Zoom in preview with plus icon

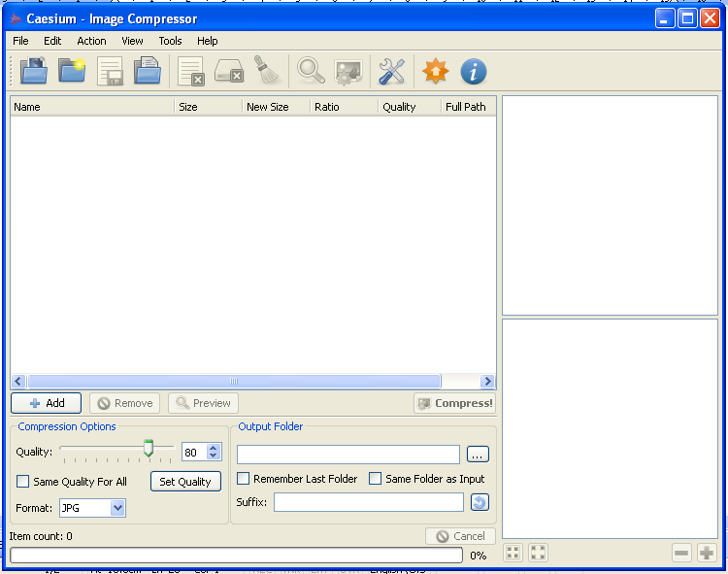click(707, 553)
